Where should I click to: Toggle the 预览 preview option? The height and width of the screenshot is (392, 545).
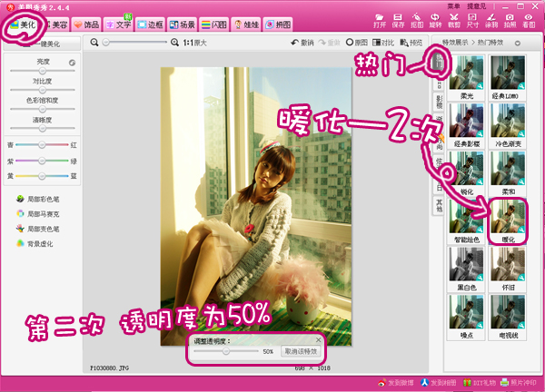point(411,43)
